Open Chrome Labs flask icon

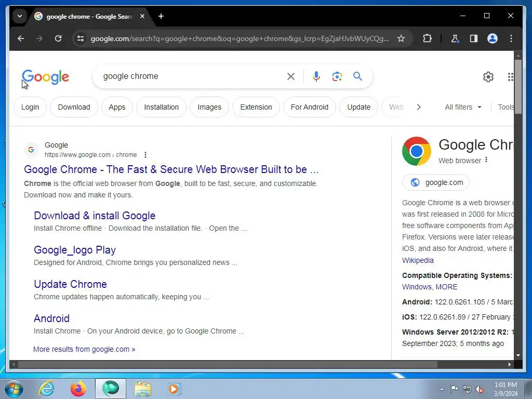click(x=455, y=38)
